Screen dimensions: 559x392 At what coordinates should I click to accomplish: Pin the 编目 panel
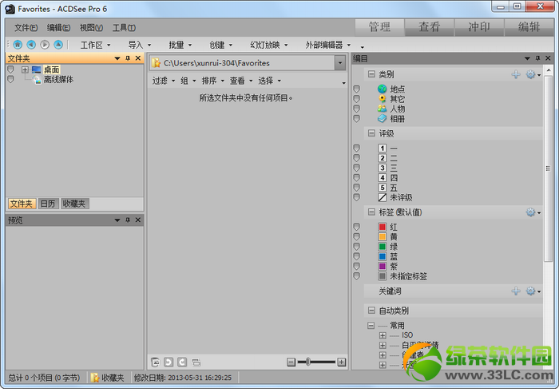[x=537, y=58]
